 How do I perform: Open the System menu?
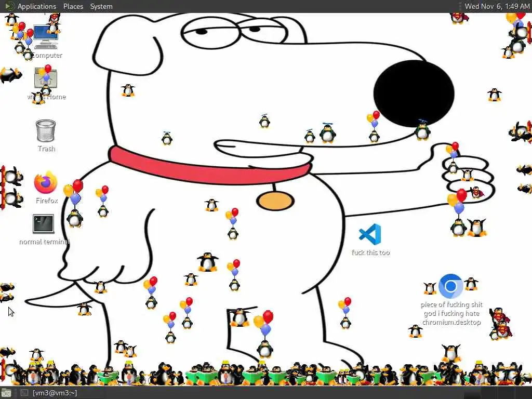101,6
